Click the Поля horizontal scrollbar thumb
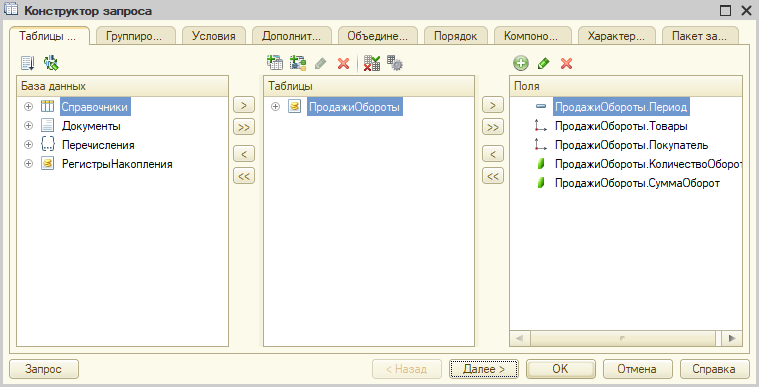759x387 pixels. point(622,338)
